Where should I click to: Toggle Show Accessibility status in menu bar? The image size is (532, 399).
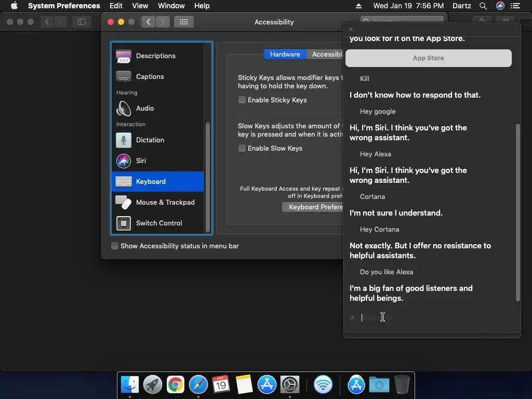[x=115, y=246]
